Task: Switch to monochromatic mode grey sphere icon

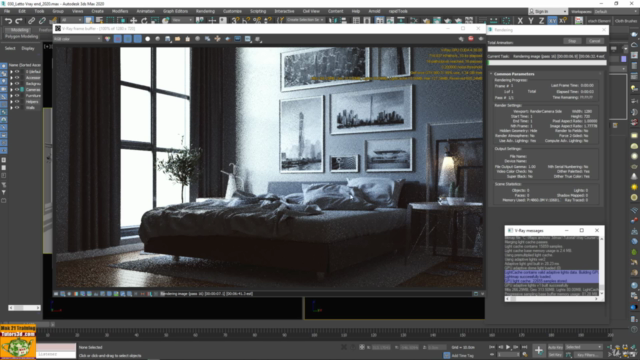Action: tap(158, 39)
